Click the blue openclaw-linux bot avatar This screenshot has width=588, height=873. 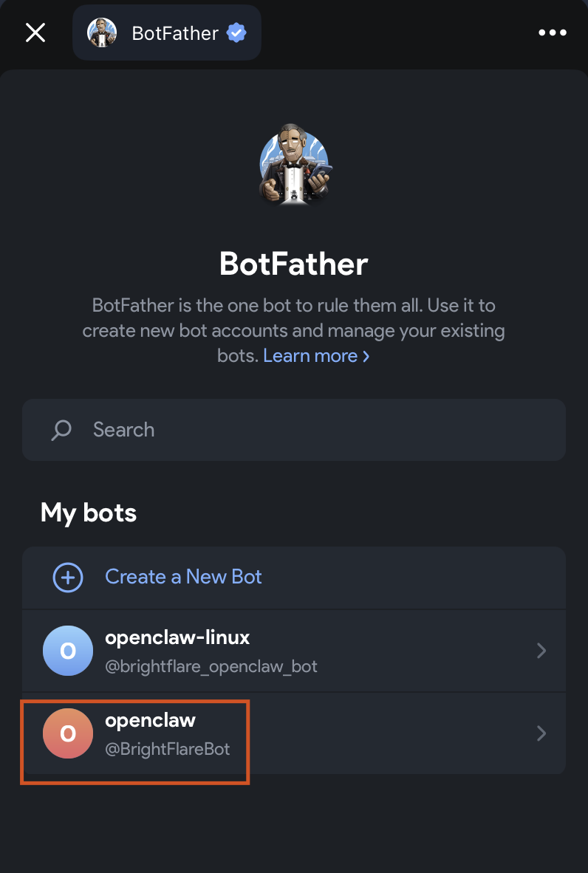point(68,651)
